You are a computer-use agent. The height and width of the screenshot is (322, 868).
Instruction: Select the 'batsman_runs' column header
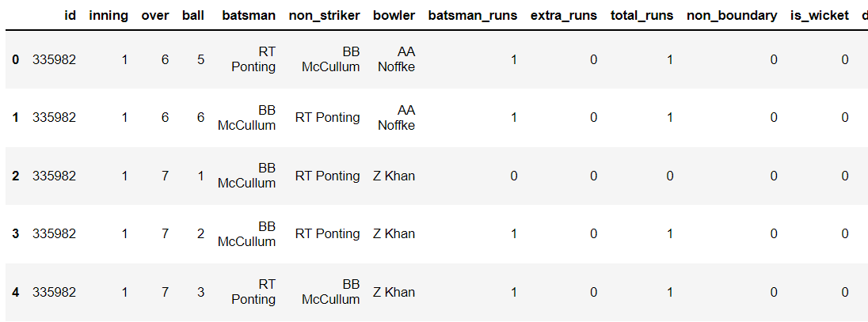tap(473, 16)
